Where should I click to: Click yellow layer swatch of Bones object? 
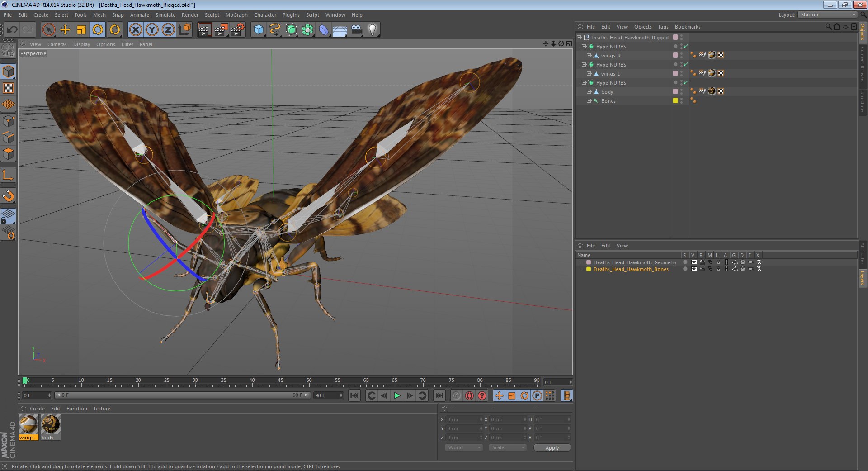(675, 101)
